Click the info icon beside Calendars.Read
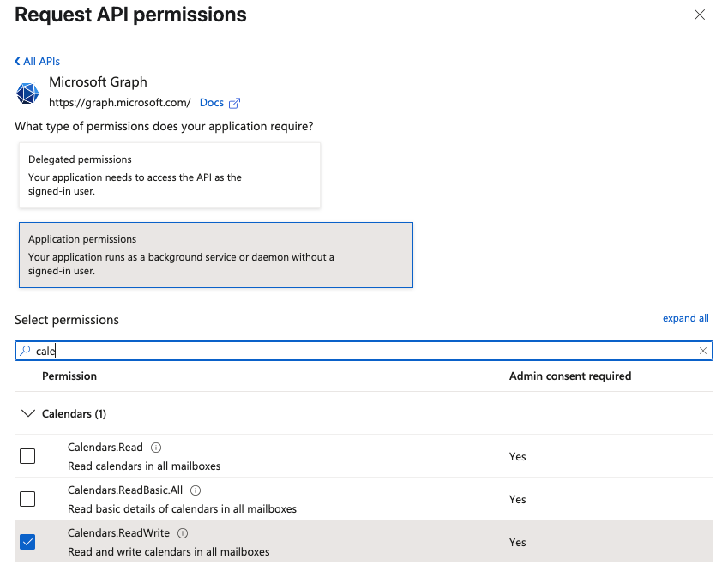 156,448
